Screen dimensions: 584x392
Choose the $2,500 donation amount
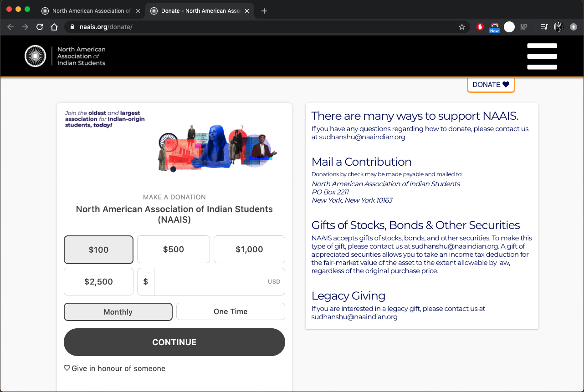(98, 281)
